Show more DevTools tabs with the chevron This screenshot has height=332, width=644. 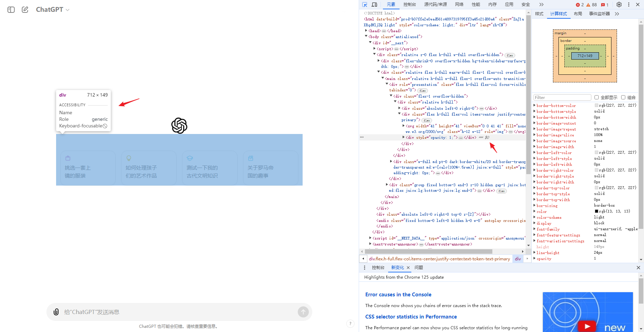[542, 5]
